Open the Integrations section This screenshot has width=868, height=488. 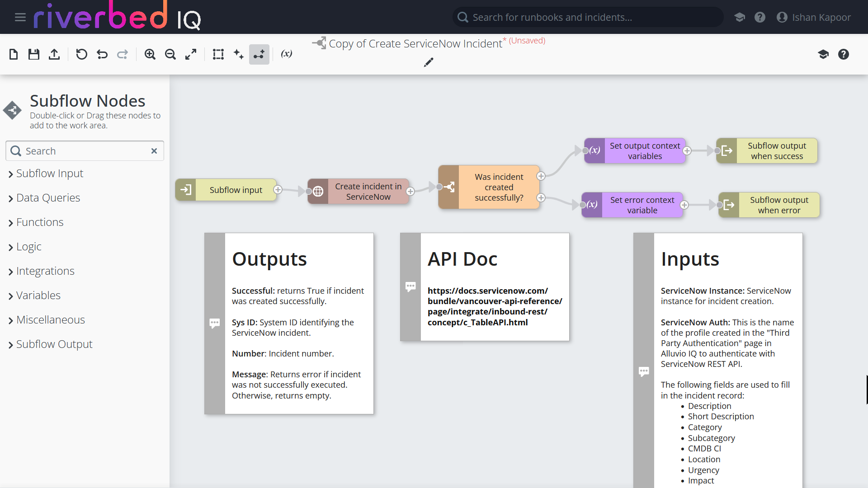click(45, 271)
